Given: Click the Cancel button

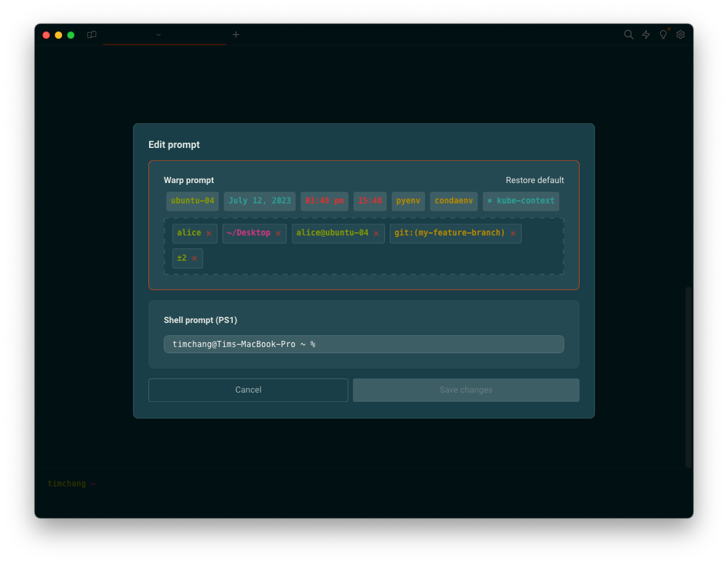Looking at the screenshot, I should click(x=248, y=390).
